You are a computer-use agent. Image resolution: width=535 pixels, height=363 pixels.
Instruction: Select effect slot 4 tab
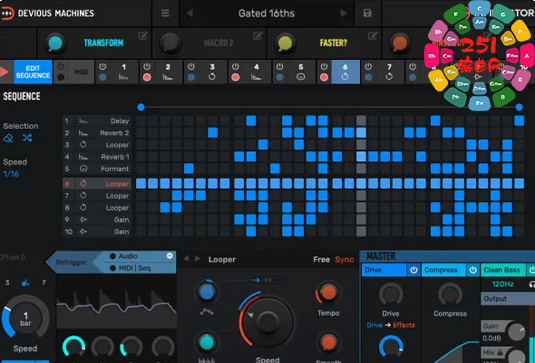point(257,72)
